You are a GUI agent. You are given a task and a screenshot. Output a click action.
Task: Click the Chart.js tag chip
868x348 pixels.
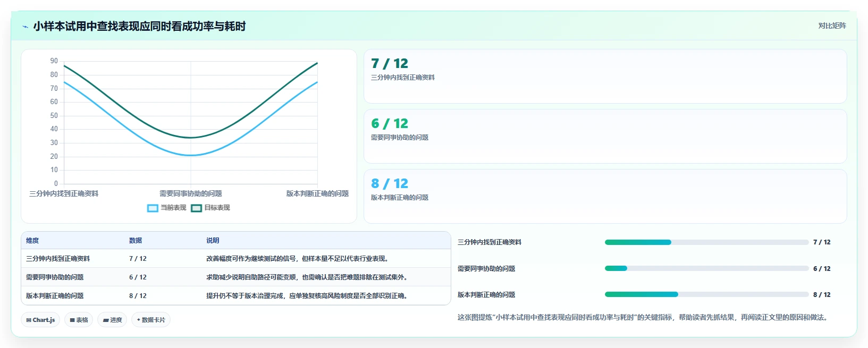tap(40, 320)
